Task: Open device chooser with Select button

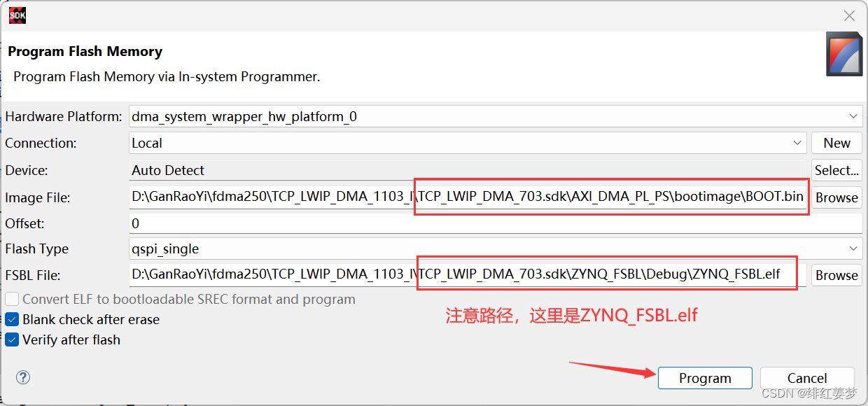Action: click(836, 170)
